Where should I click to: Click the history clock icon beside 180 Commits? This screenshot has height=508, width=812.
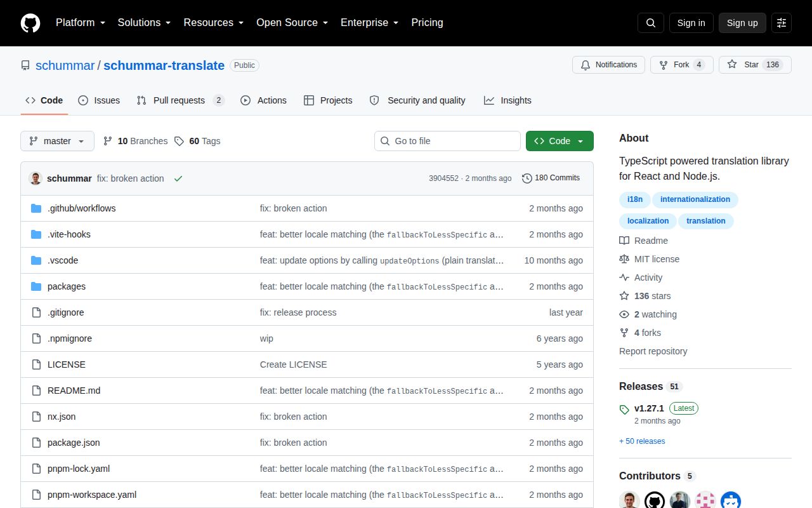point(527,178)
